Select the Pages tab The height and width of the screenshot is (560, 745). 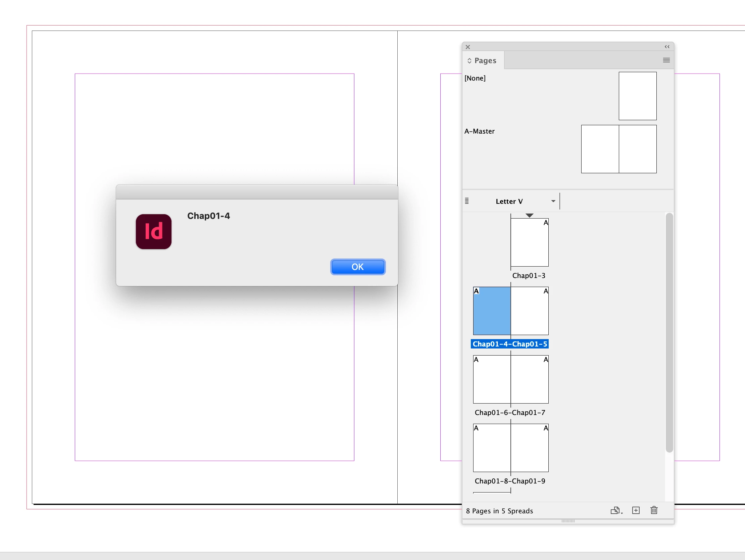pyautogui.click(x=485, y=61)
